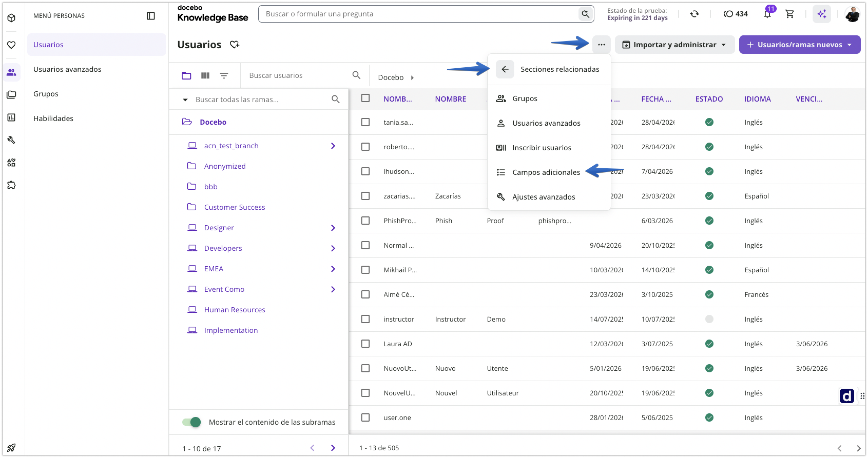Toggle select-all checkbox in table header
Viewport: 868px width, 458px height.
coord(365,98)
